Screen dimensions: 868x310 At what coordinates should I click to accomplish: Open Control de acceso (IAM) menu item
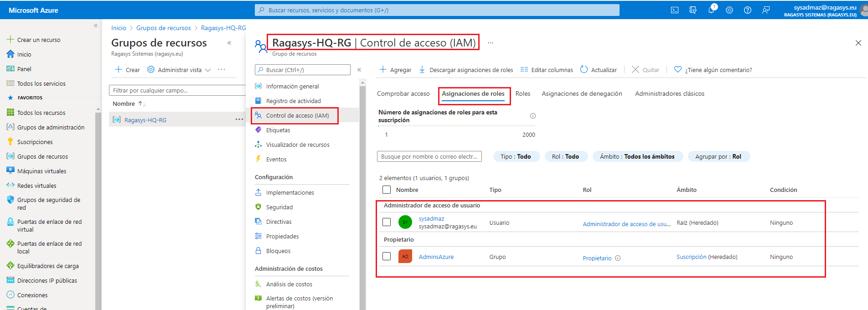(x=297, y=115)
